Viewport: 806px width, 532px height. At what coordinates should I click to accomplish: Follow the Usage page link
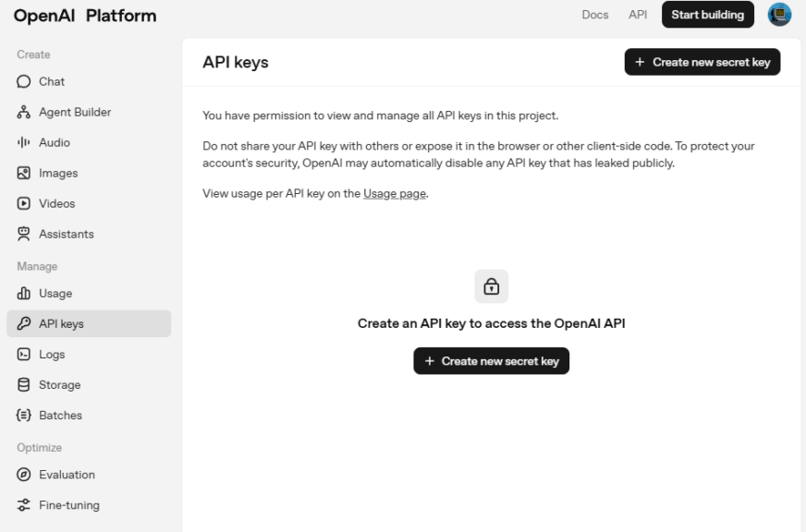coord(395,193)
